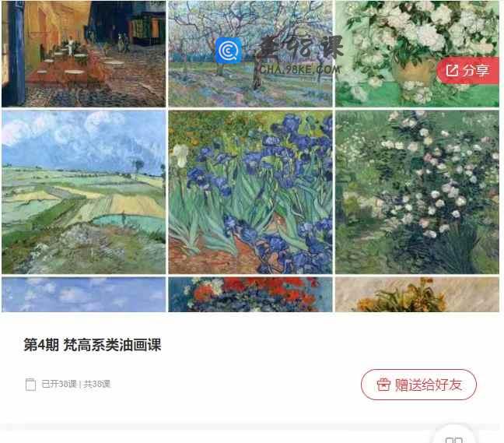Select the pink rose bush painting
504x443 pixels.
pyautogui.click(x=417, y=192)
